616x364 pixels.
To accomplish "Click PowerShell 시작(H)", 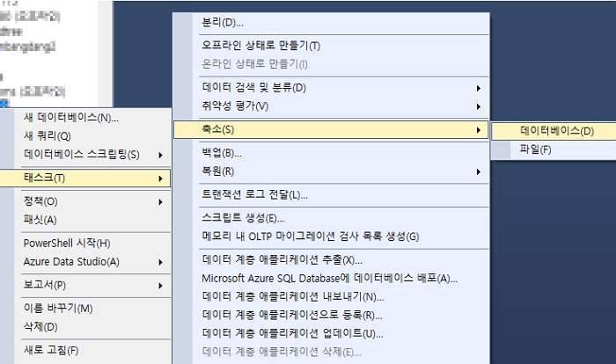I will [x=67, y=244].
